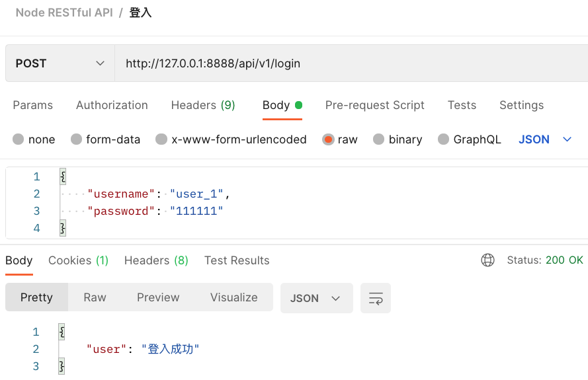Click the "登入成功" response value
This screenshot has width=588, height=380.
coord(170,350)
